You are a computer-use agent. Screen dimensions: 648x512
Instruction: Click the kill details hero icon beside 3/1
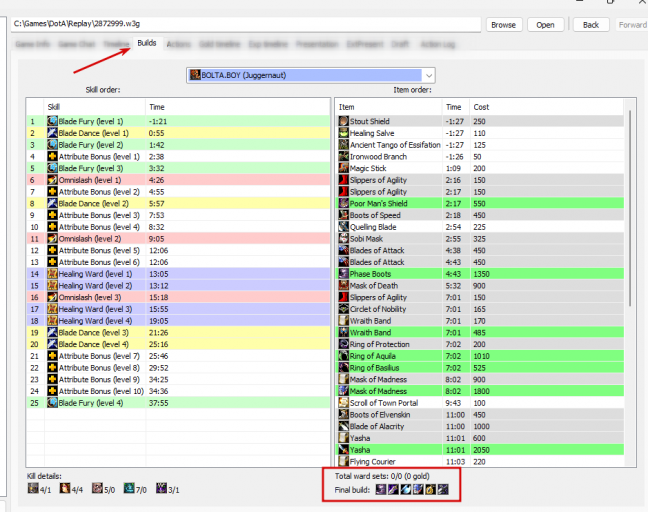pyautogui.click(x=161, y=488)
